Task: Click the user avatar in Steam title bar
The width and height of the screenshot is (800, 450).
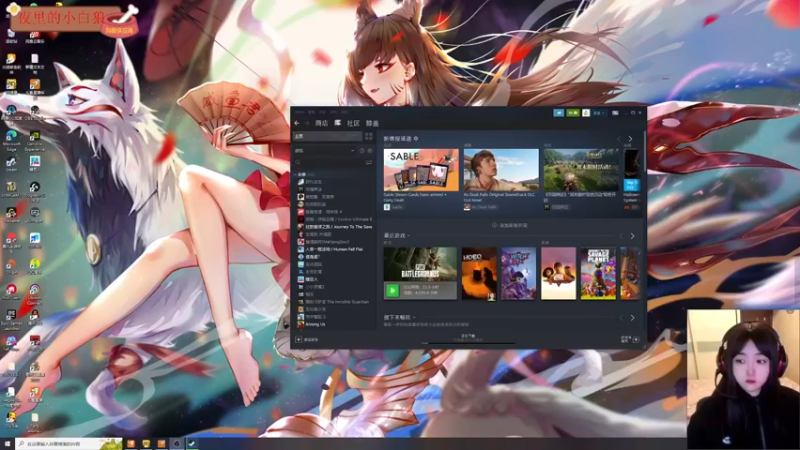Action: coord(586,113)
